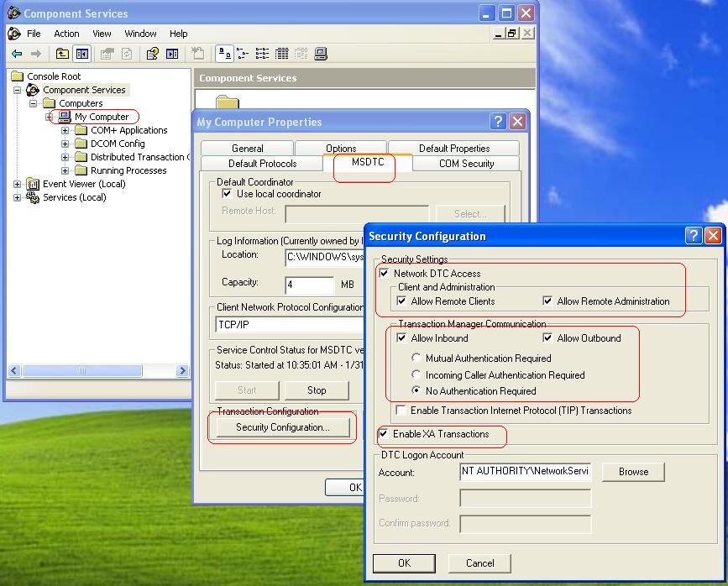
Task: Expand the Services (Local) node
Action: click(x=17, y=198)
